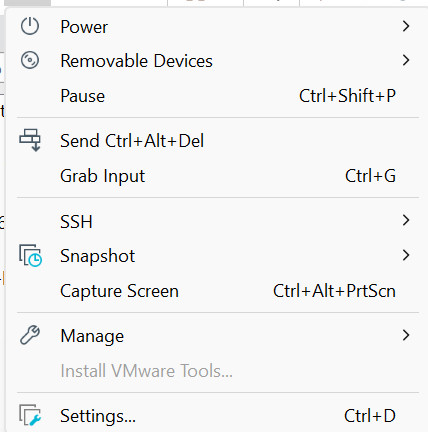This screenshot has width=428, height=432.
Task: Expand the Removable Devices submenu chevron
Action: tap(406, 60)
